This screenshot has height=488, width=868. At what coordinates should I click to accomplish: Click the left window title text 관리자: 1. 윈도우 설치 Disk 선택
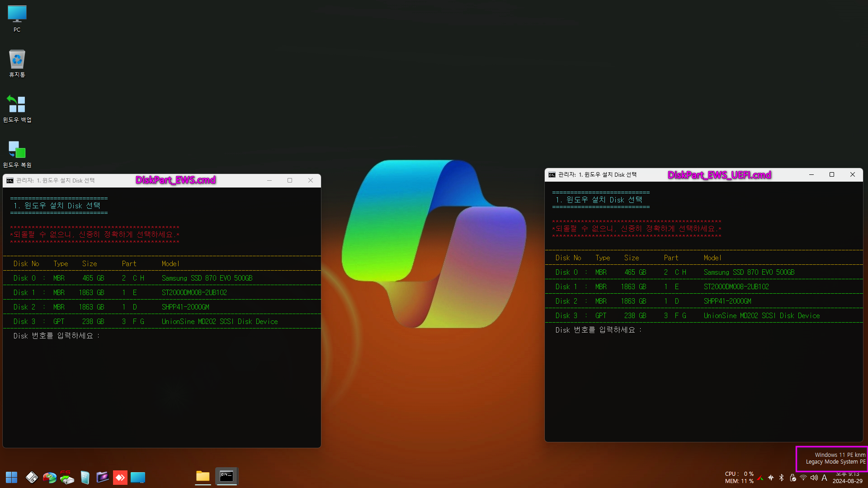tap(56, 181)
